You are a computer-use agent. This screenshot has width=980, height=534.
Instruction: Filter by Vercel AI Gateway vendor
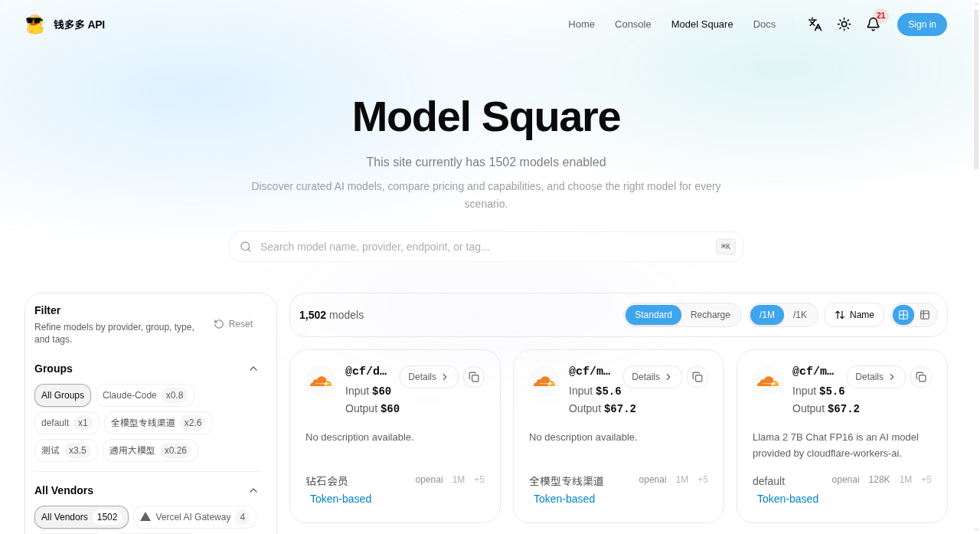click(x=194, y=517)
